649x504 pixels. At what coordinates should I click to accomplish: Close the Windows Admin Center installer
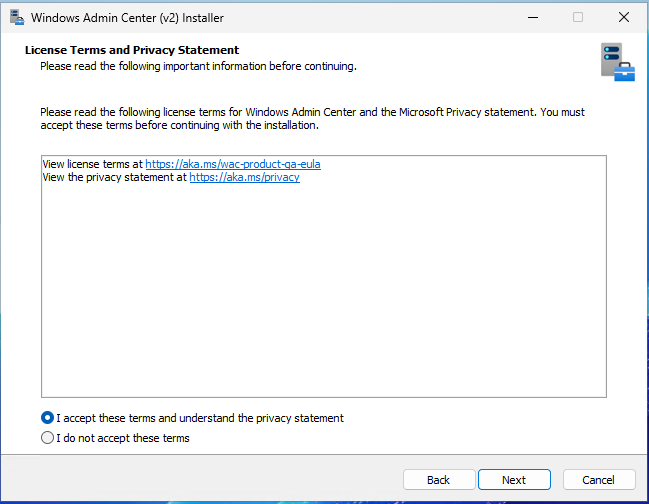624,17
